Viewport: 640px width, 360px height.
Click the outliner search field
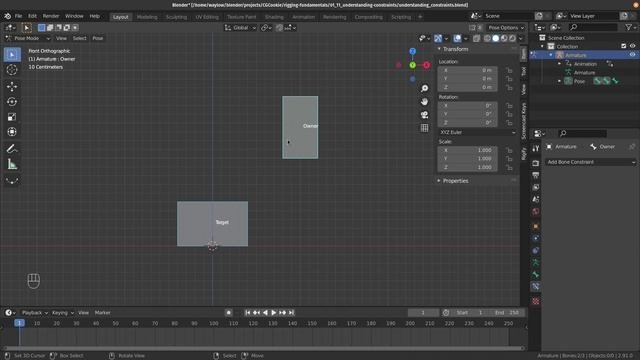point(593,27)
